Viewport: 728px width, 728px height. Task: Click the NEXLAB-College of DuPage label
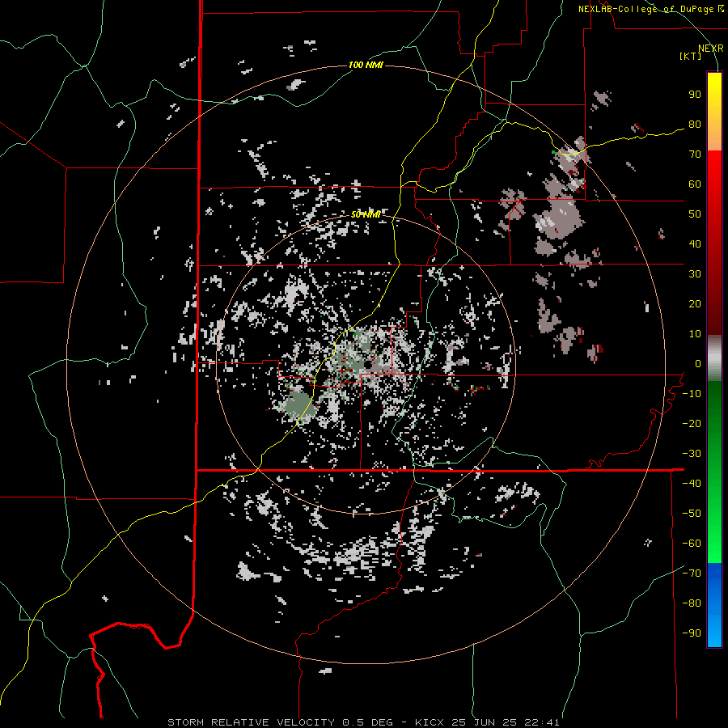tap(650, 9)
